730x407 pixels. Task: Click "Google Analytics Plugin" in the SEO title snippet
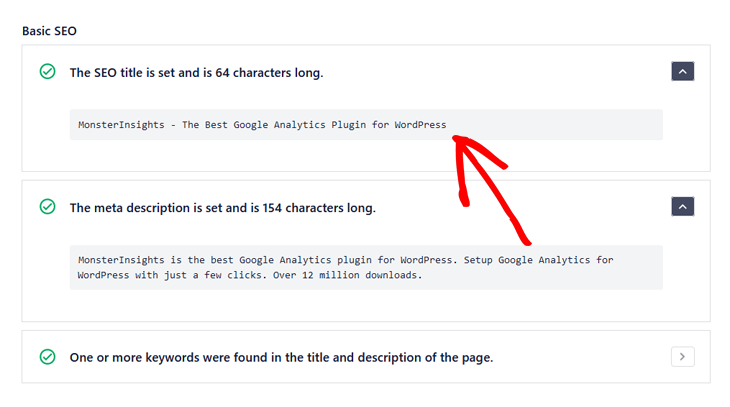[301, 125]
